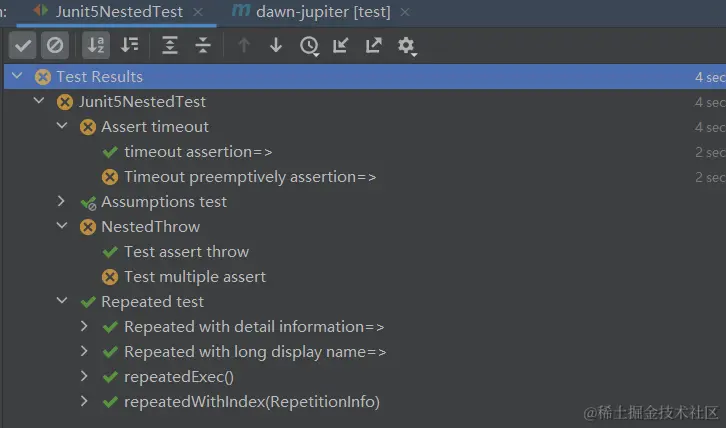Viewport: 726px width, 428px height.
Task: Switch to the dawn-jupiter [test] tab
Action: click(x=313, y=11)
